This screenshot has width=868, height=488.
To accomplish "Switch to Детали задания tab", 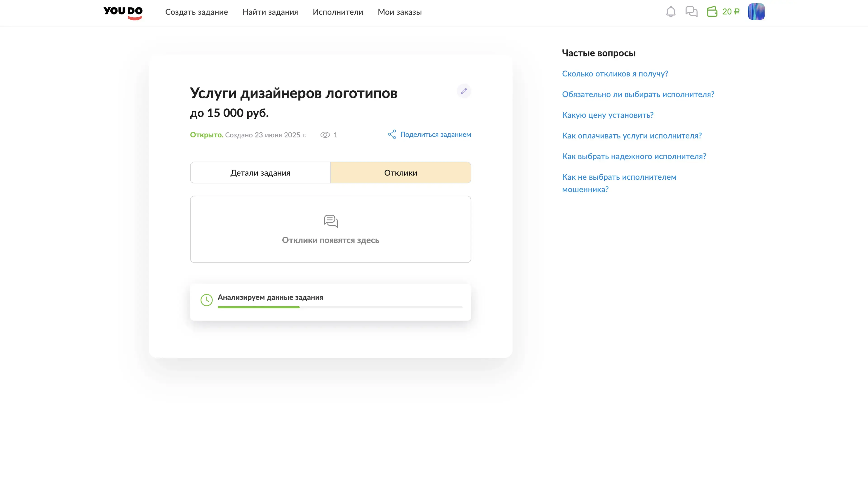I will [x=260, y=173].
